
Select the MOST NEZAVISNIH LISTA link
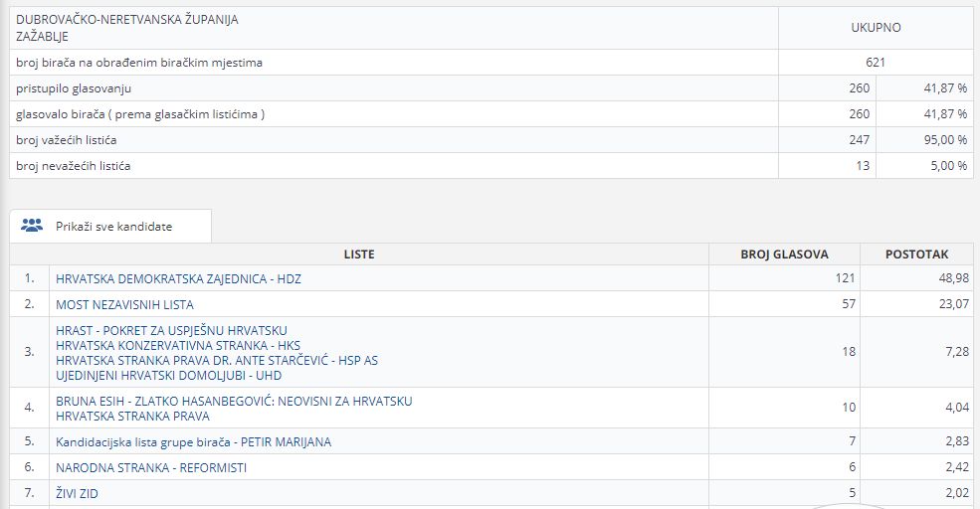pyautogui.click(x=124, y=304)
